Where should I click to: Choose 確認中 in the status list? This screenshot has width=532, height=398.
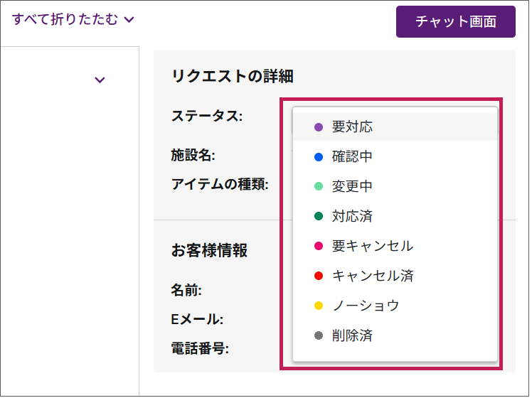352,157
